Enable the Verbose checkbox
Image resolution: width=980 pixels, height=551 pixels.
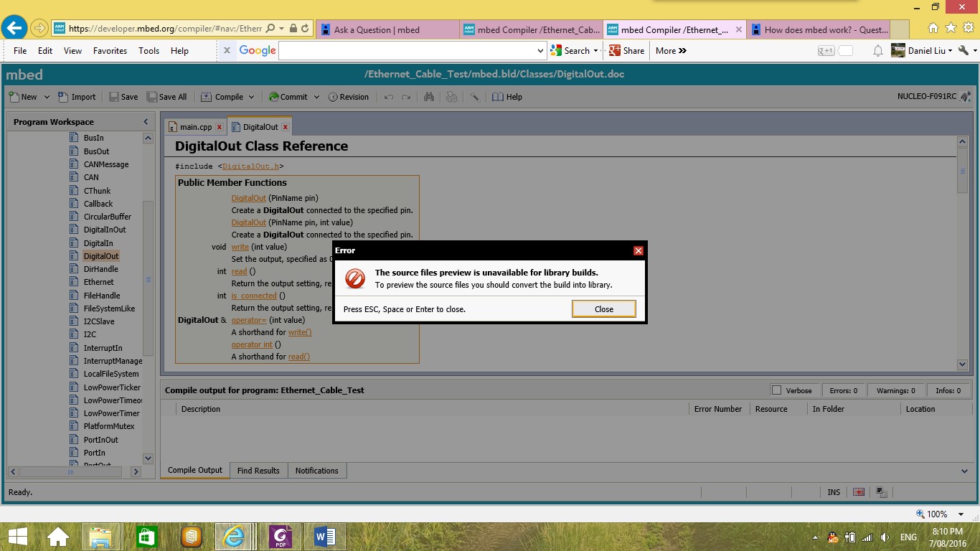click(x=776, y=390)
